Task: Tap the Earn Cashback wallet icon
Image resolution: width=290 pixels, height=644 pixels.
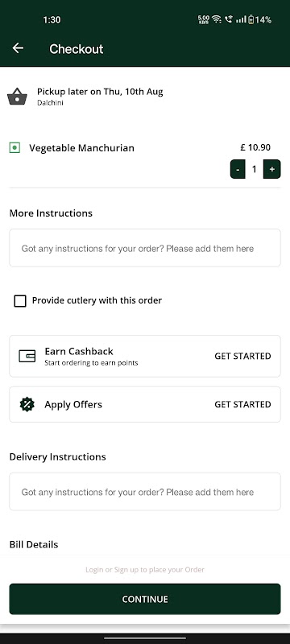Action: click(27, 356)
